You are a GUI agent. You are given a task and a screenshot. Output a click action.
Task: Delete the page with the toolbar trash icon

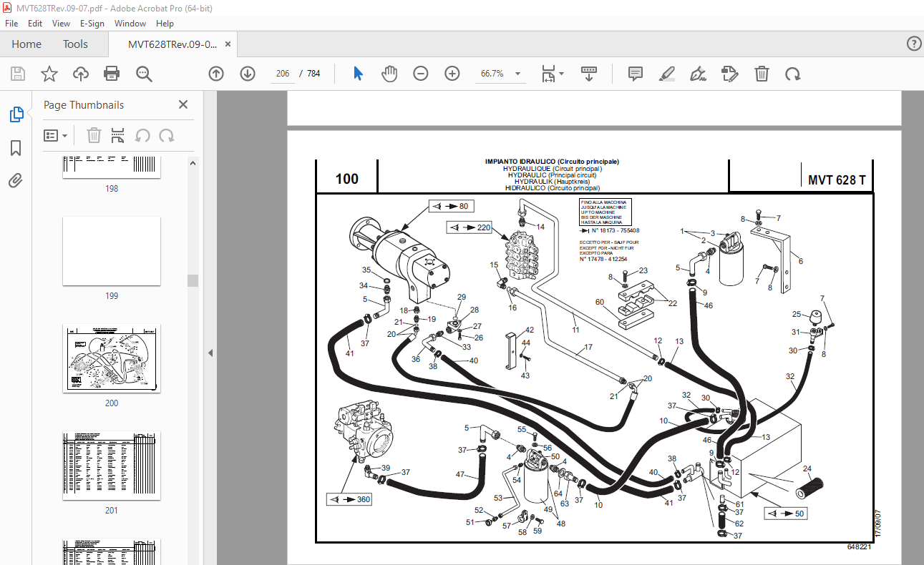click(x=762, y=74)
